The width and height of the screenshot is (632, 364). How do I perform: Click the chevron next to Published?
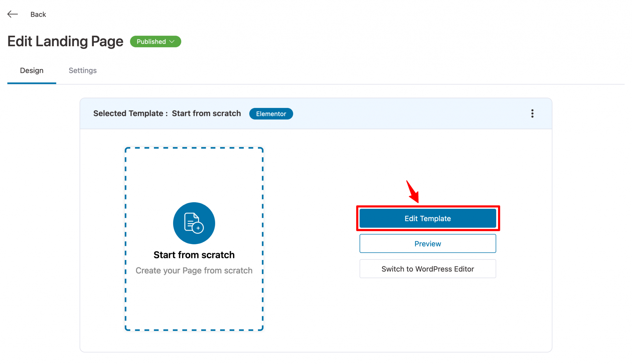coord(172,41)
